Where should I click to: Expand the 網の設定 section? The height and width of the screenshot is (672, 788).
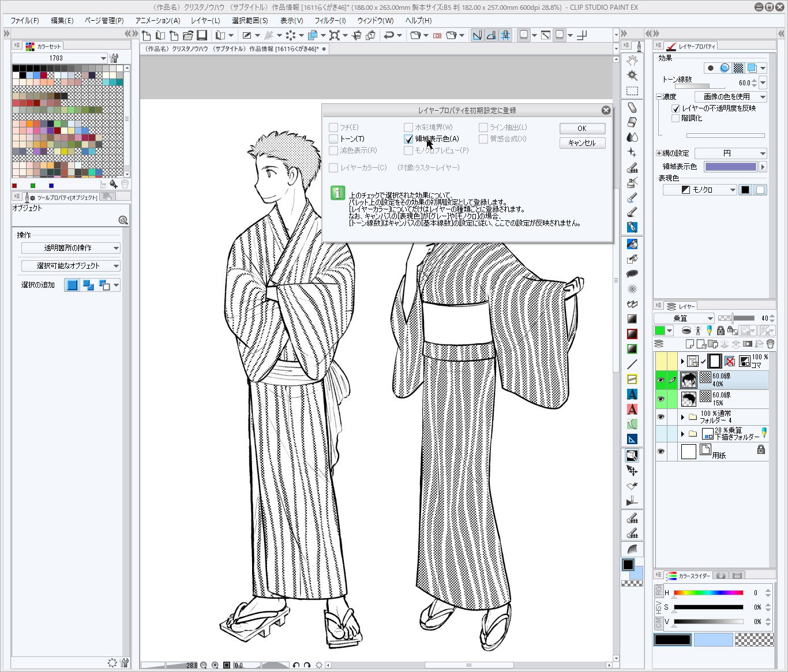(659, 153)
